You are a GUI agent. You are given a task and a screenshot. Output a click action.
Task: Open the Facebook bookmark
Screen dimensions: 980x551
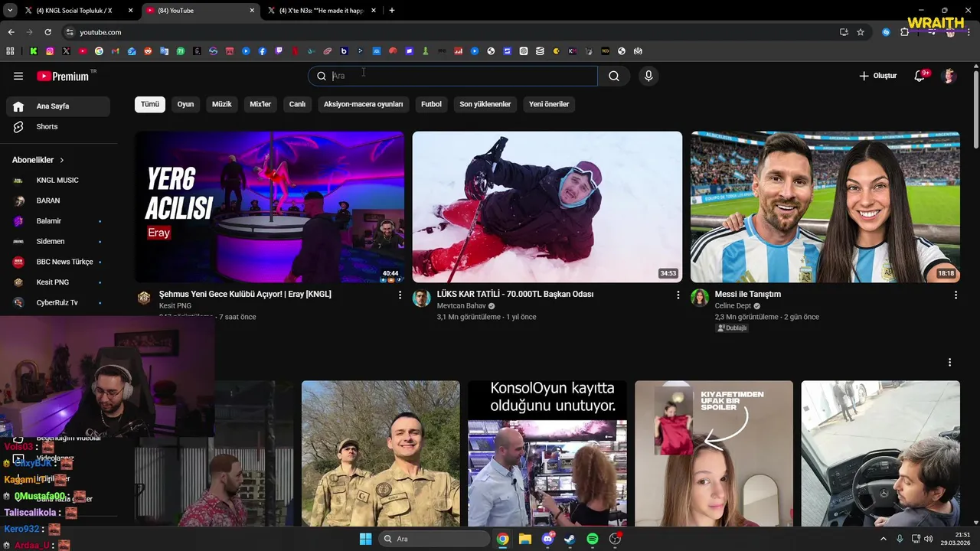(263, 51)
